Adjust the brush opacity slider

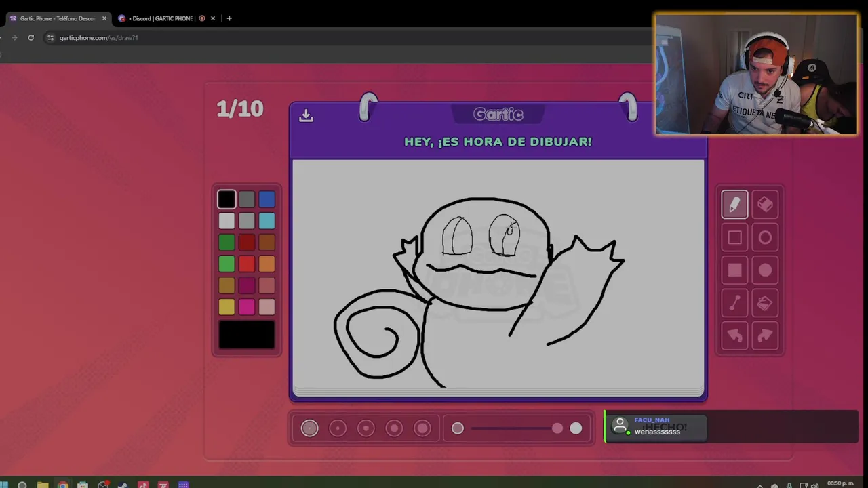[517, 428]
